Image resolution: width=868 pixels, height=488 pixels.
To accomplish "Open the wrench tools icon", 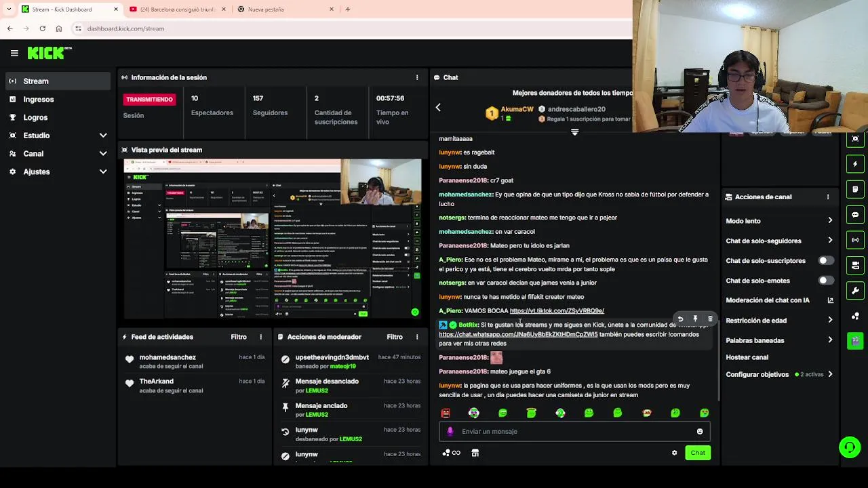I will (x=855, y=291).
